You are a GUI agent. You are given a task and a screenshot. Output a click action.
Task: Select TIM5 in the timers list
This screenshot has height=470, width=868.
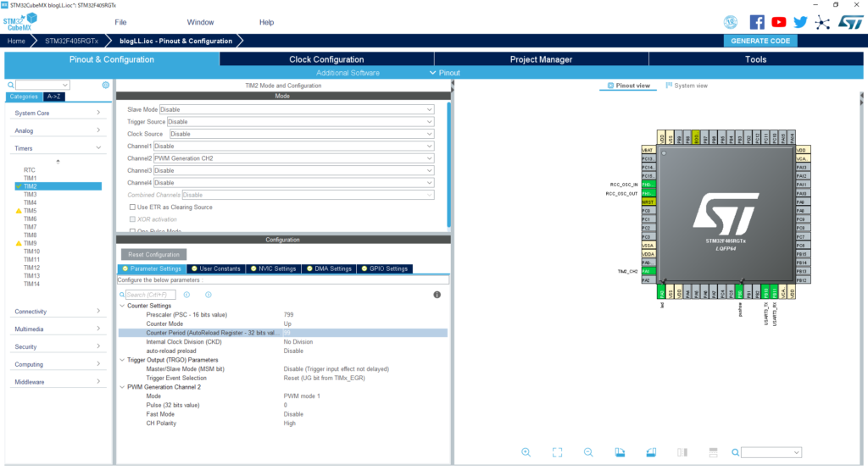pyautogui.click(x=31, y=211)
